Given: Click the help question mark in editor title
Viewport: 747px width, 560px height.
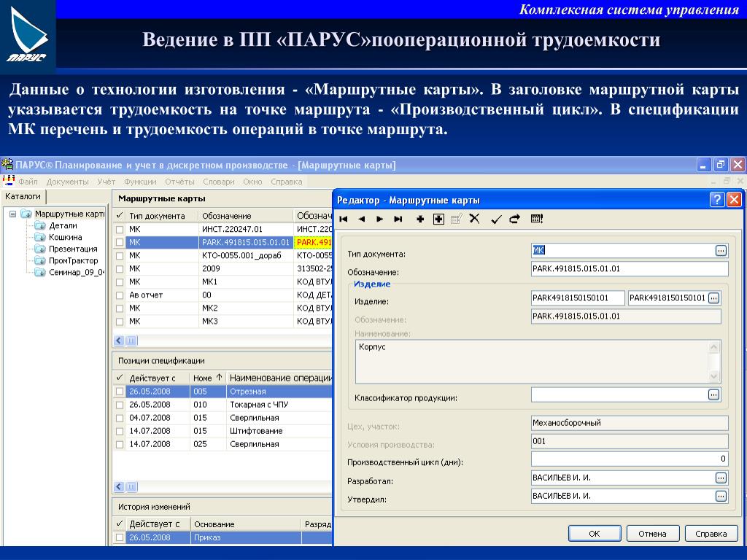Looking at the screenshot, I should click(x=716, y=200).
